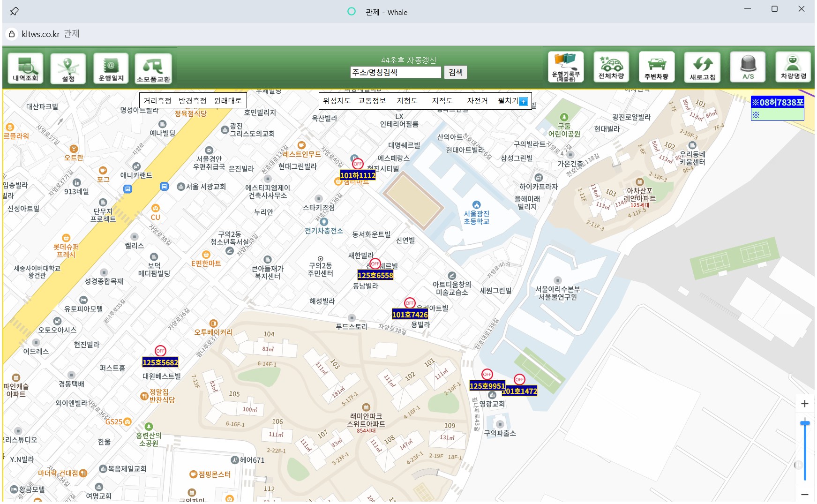Click the map zoom in plus button
Image resolution: width=817 pixels, height=504 pixels.
tap(805, 404)
